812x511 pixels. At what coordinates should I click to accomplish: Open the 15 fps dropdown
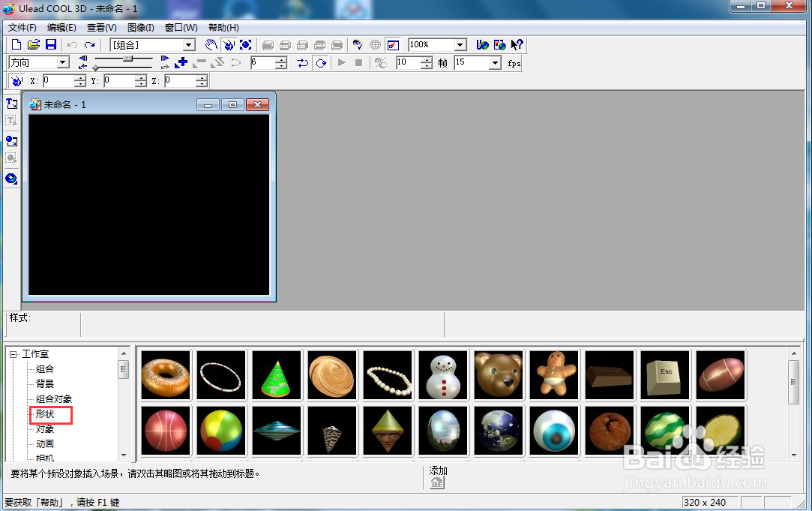(x=495, y=63)
